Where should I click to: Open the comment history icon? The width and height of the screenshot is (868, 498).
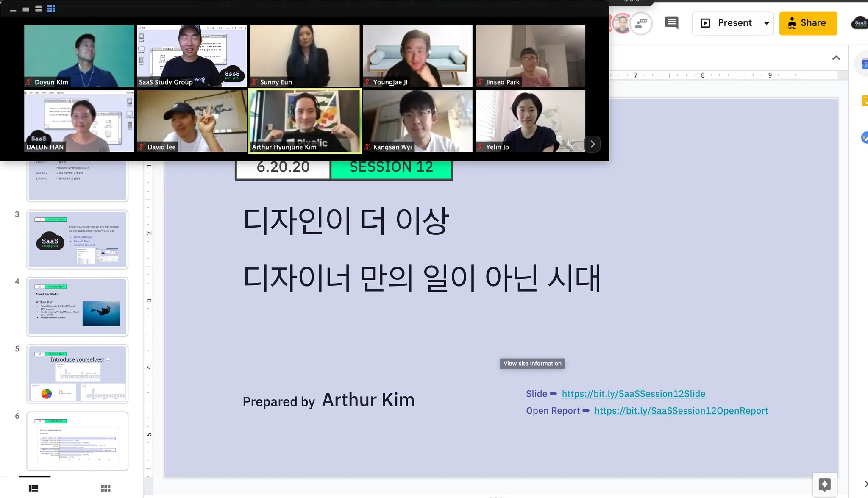[672, 23]
